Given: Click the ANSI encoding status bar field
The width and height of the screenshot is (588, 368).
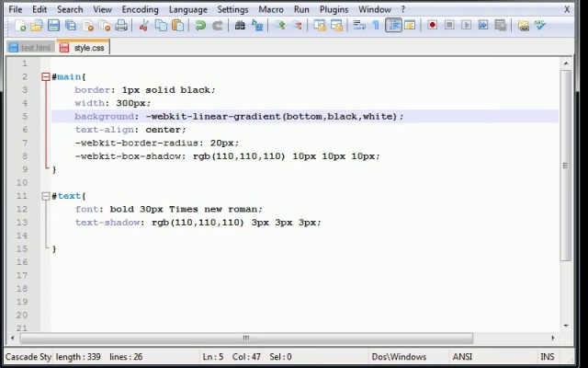Looking at the screenshot, I should point(462,357).
